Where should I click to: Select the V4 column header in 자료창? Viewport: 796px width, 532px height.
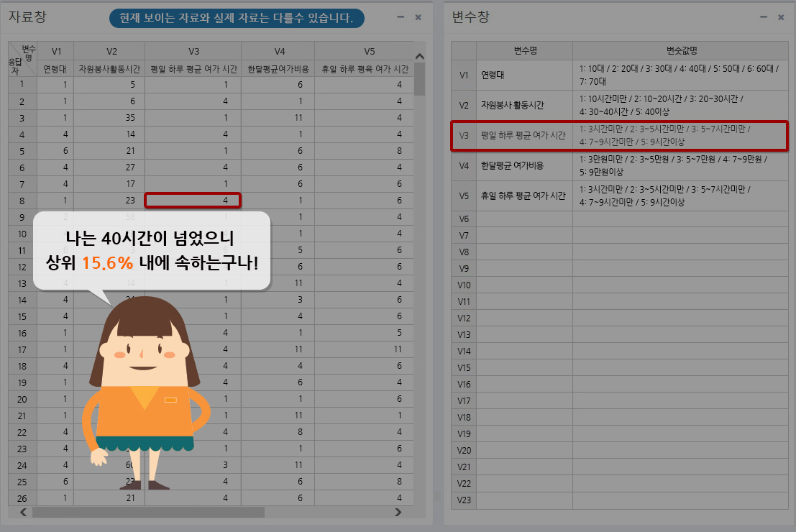(x=279, y=51)
